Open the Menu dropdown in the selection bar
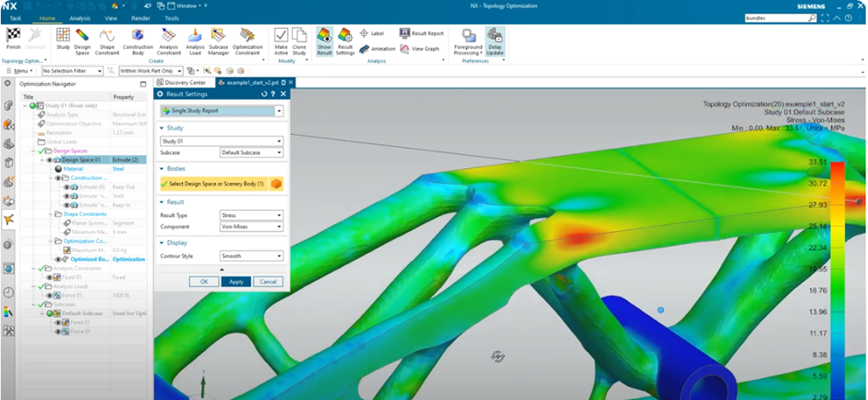 tap(20, 71)
